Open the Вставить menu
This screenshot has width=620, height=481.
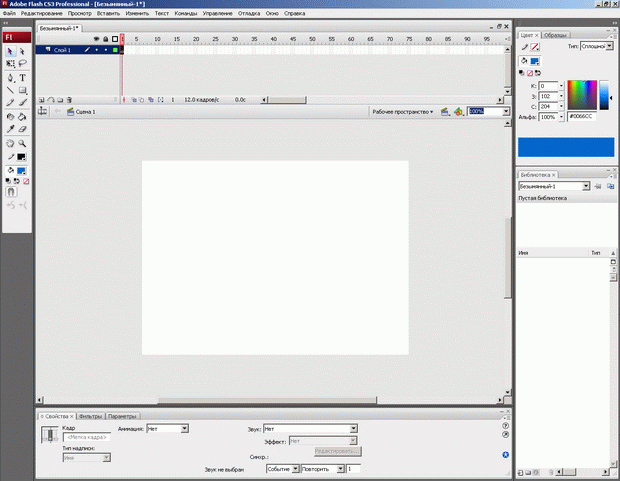pyautogui.click(x=108, y=14)
